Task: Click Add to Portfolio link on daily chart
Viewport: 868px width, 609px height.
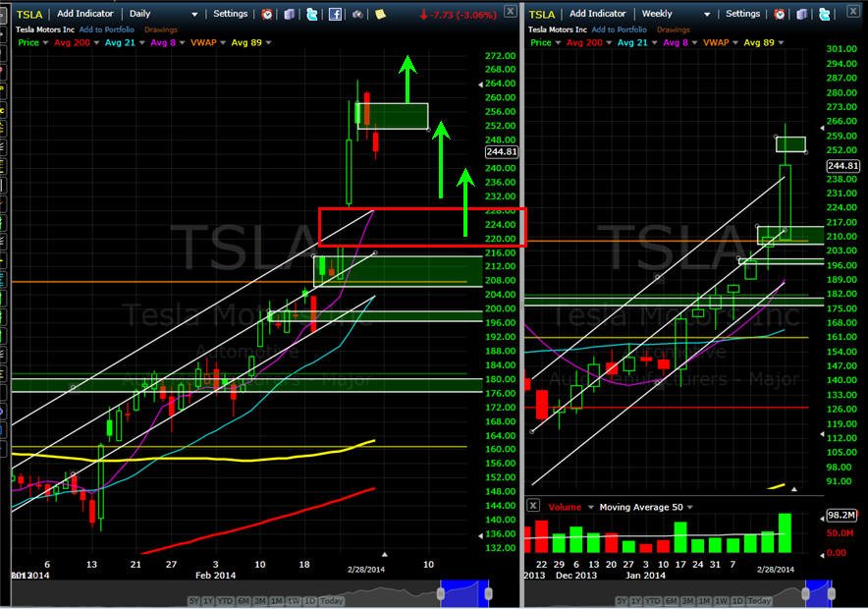Action: (x=107, y=29)
